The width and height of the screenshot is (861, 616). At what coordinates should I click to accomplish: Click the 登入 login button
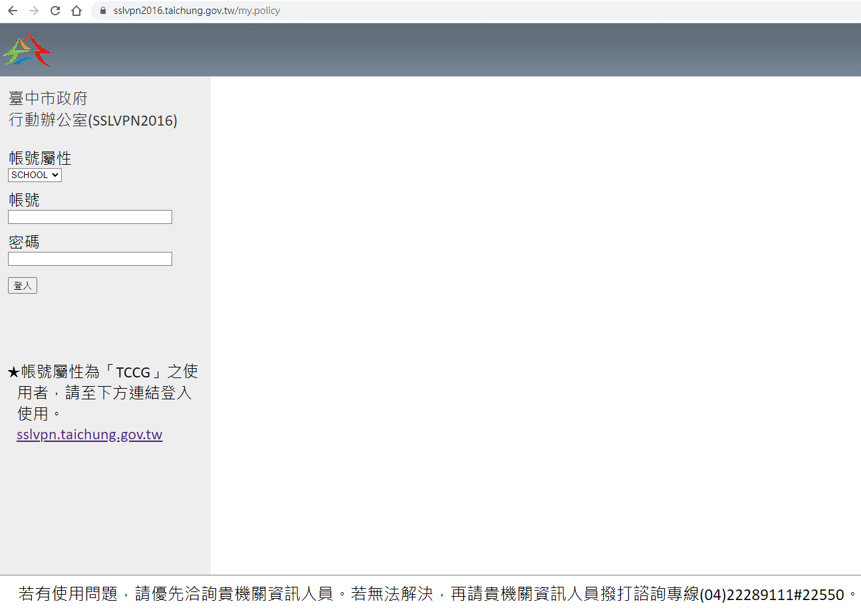23,285
